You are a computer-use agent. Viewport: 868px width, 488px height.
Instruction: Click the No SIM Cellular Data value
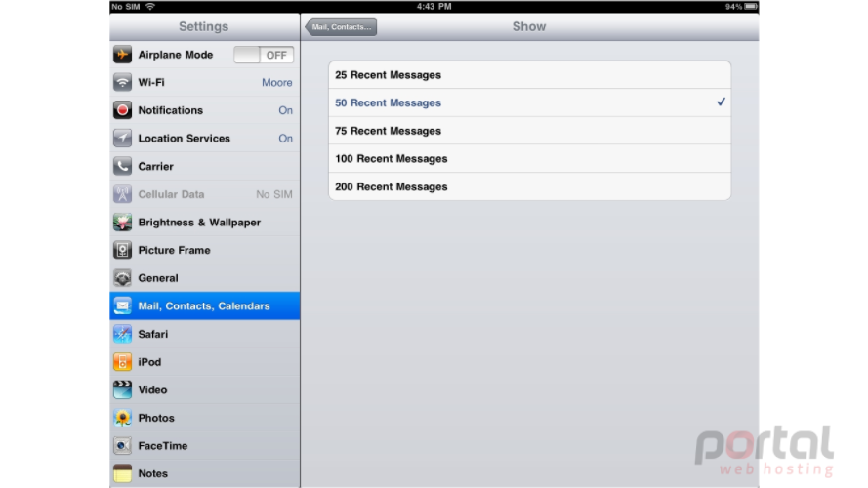(274, 194)
